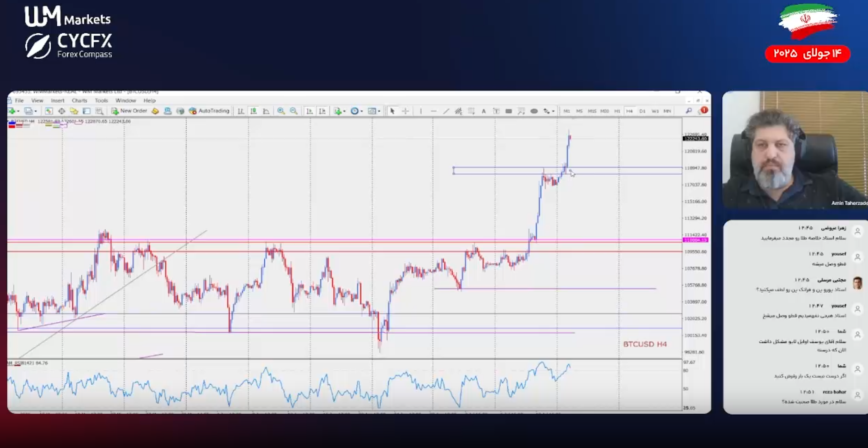Select the Ellipse shape tool

(x=534, y=111)
